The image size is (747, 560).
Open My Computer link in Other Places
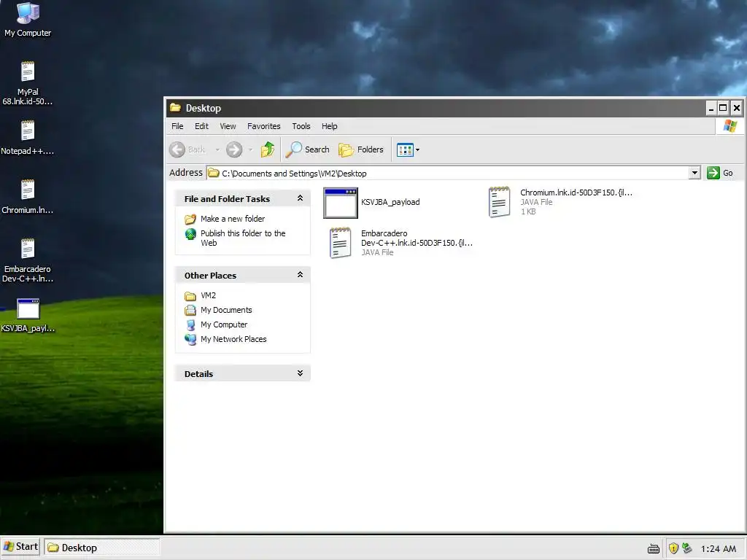click(x=224, y=324)
